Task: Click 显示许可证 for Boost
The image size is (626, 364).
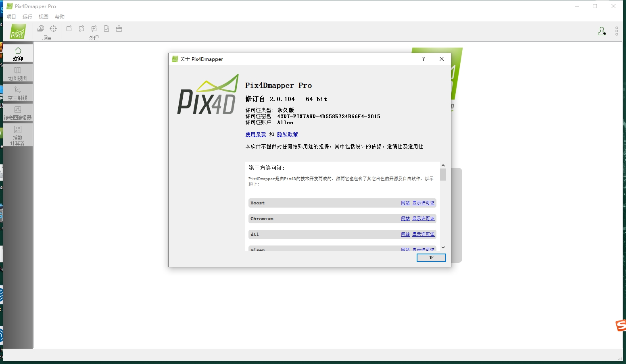Action: pos(424,203)
